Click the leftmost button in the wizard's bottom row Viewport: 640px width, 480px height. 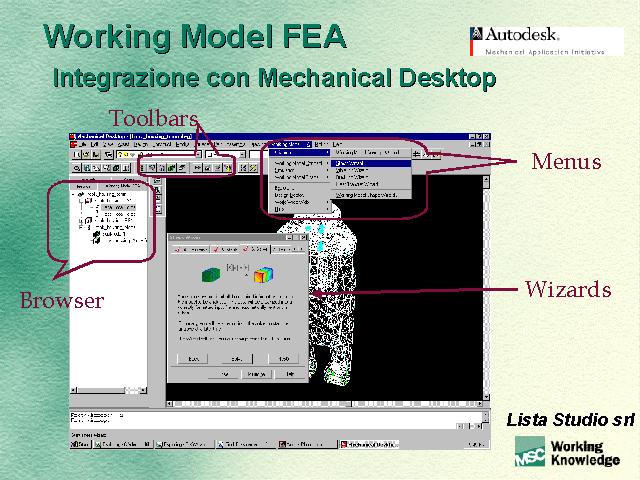[224, 374]
